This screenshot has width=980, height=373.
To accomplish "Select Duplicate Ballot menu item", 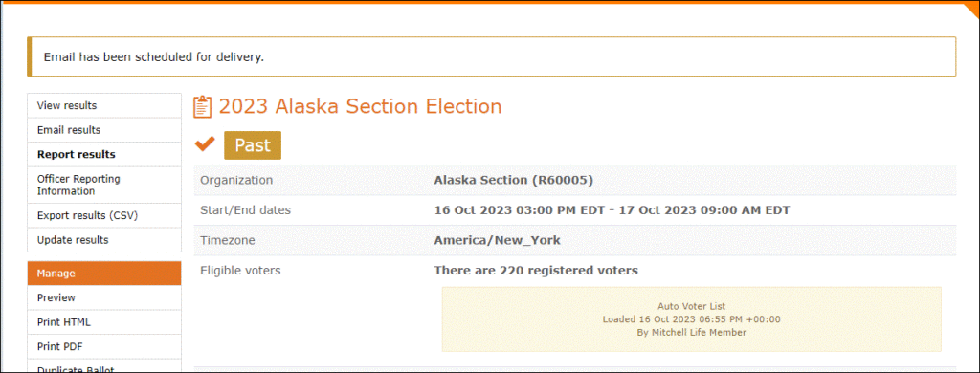I will point(104,366).
